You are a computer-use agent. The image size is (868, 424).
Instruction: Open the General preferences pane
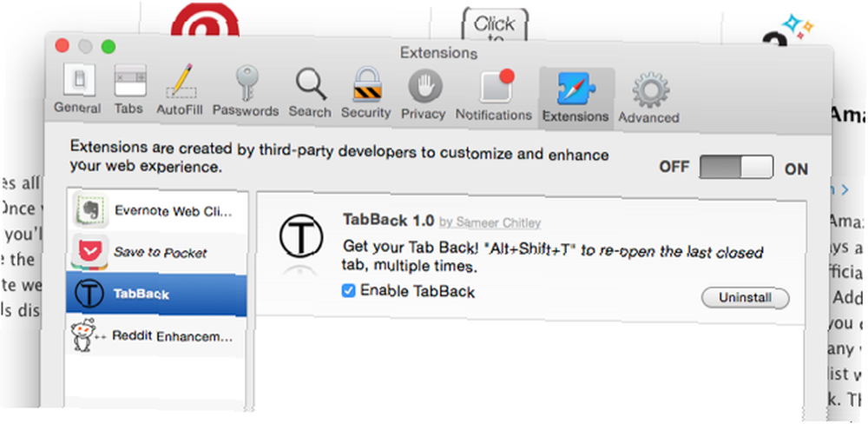[x=77, y=89]
